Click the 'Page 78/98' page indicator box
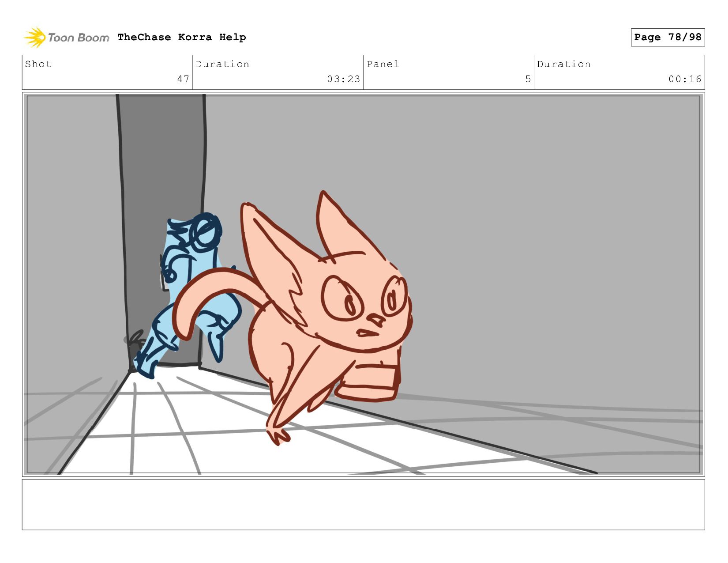 click(668, 37)
